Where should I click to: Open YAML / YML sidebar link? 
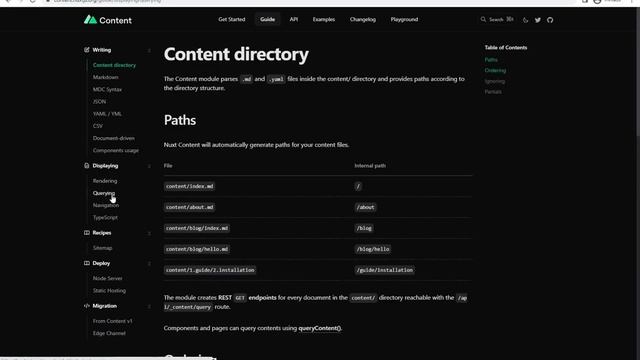pos(107,114)
